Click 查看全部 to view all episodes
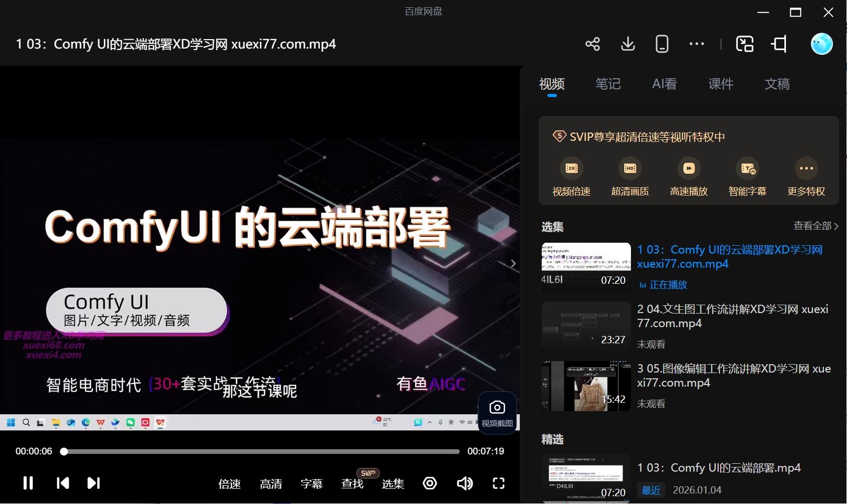The height and width of the screenshot is (504, 847). point(815,226)
